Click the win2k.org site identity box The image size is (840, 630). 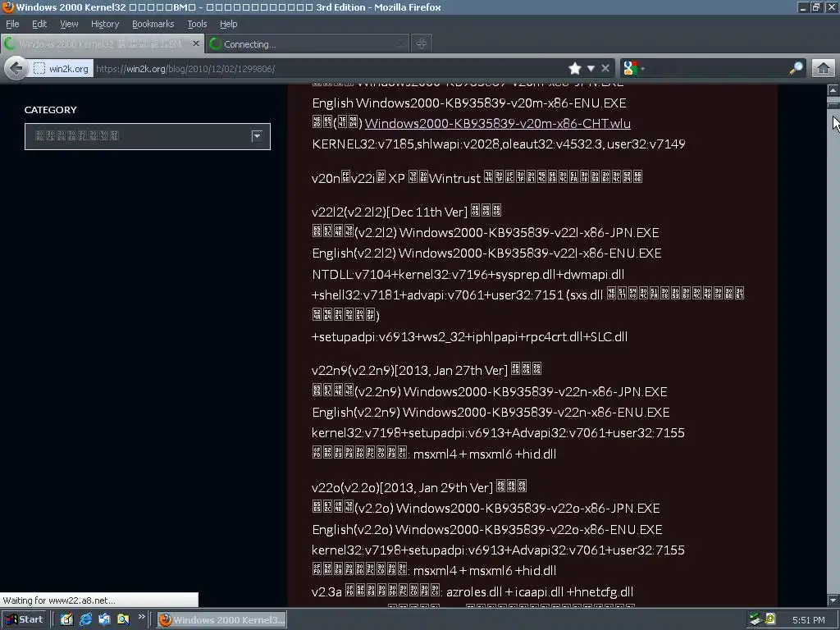[61, 69]
